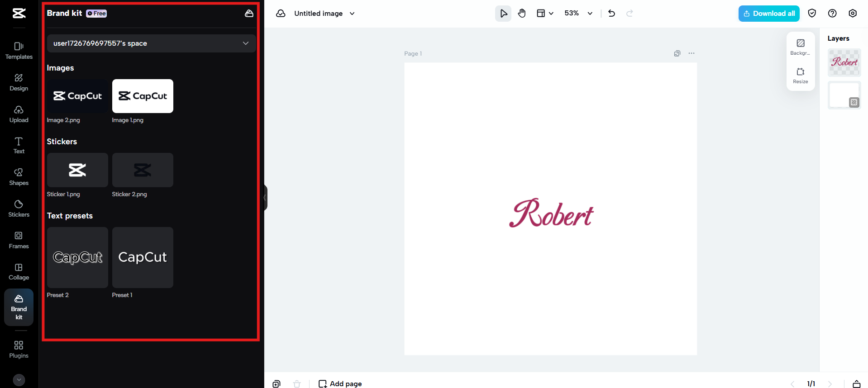868x388 pixels.
Task: Click the Add page button
Action: 340,383
